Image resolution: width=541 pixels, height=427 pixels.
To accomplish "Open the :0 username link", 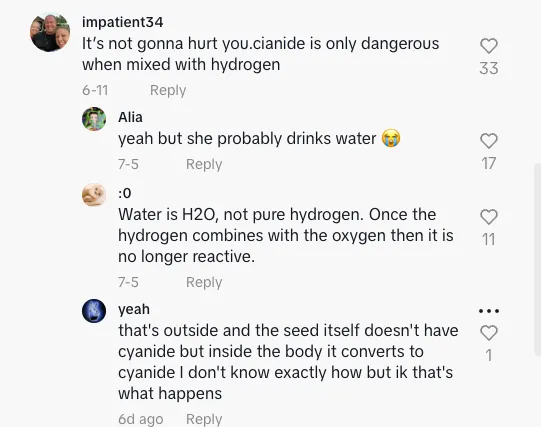I will click(125, 193).
